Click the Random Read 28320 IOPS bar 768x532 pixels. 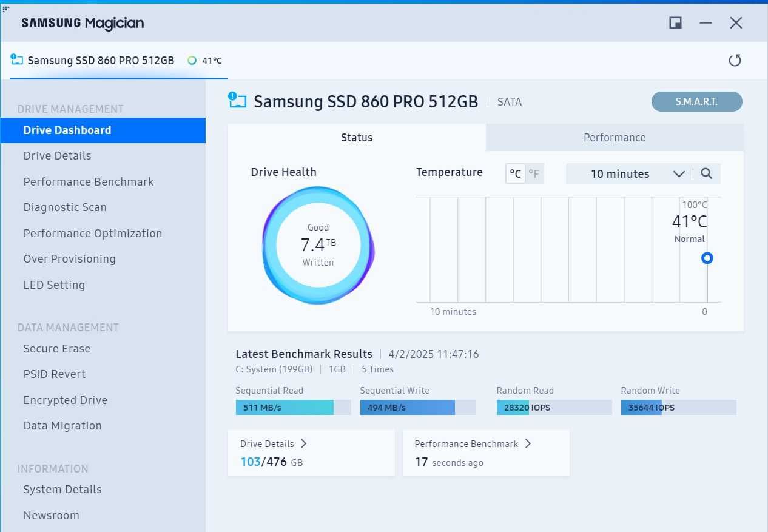click(x=554, y=408)
